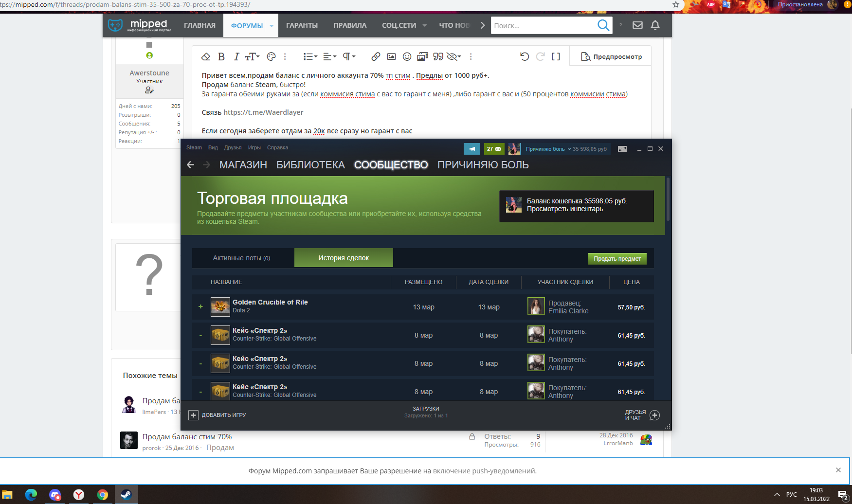Viewport: 852px width, 504px height.
Task: Click the insert image icon in editor
Action: click(391, 57)
